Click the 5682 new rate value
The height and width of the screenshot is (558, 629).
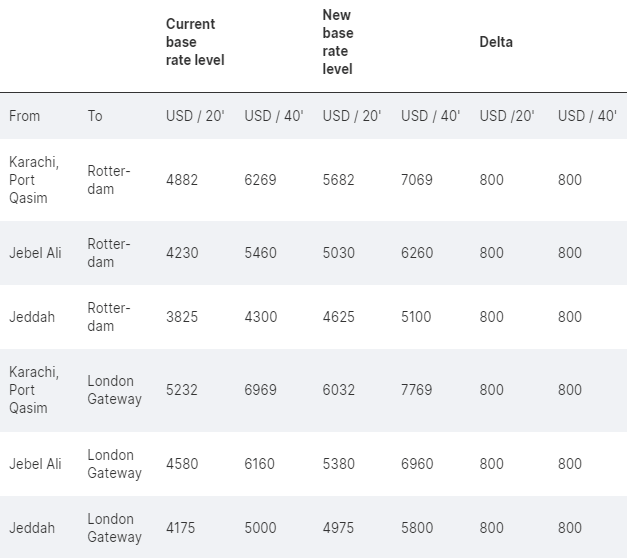pyautogui.click(x=339, y=180)
